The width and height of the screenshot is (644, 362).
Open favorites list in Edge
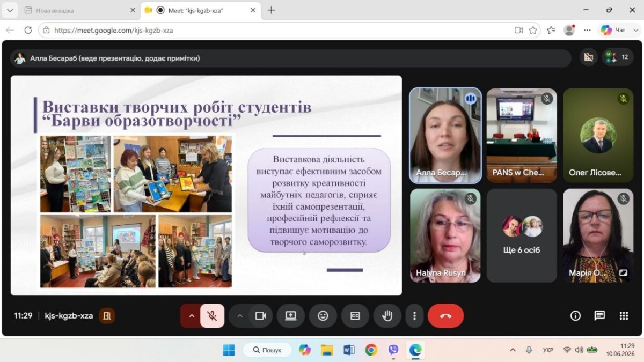pos(551,30)
